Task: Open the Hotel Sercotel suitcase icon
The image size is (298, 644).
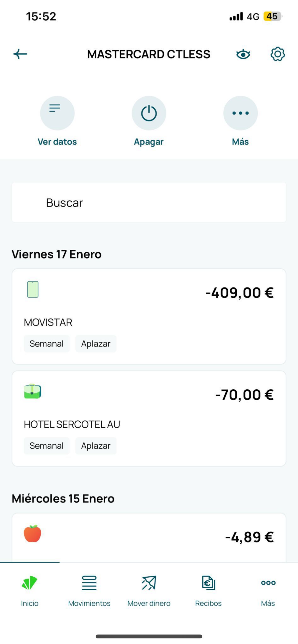Action: [x=33, y=391]
